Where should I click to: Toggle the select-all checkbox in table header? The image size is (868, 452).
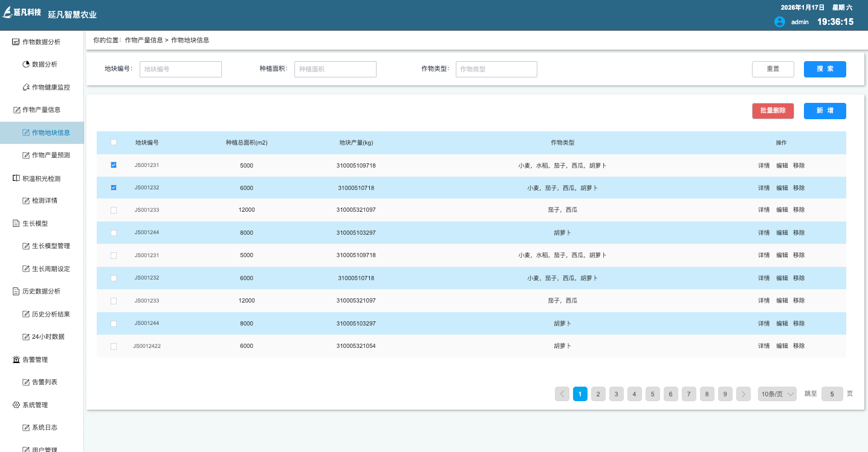pyautogui.click(x=114, y=143)
